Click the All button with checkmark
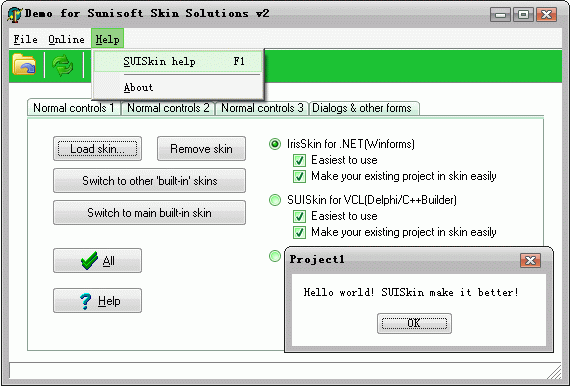 [x=97, y=261]
